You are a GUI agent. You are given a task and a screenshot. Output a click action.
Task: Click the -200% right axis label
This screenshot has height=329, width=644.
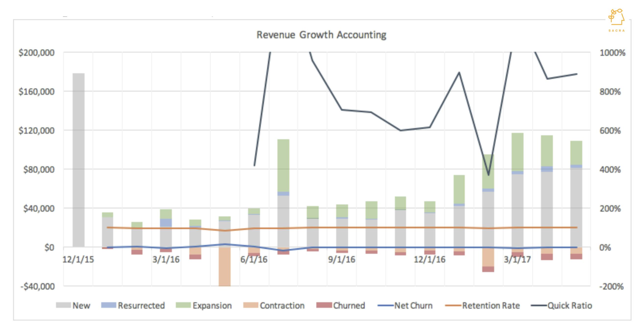coord(611,287)
